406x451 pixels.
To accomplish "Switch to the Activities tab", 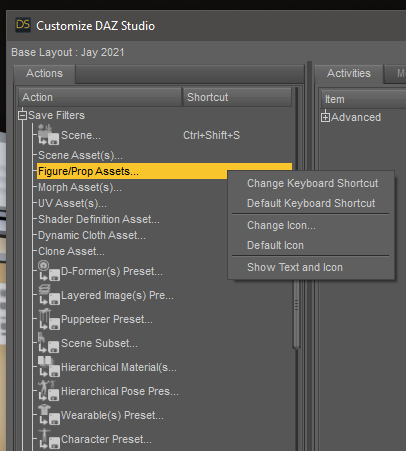I will [x=349, y=73].
